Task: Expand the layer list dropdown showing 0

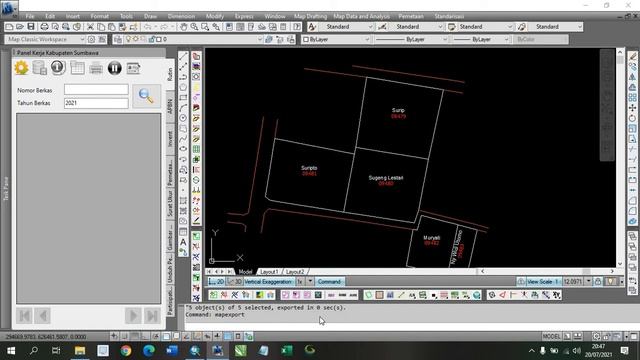Action: (260, 39)
